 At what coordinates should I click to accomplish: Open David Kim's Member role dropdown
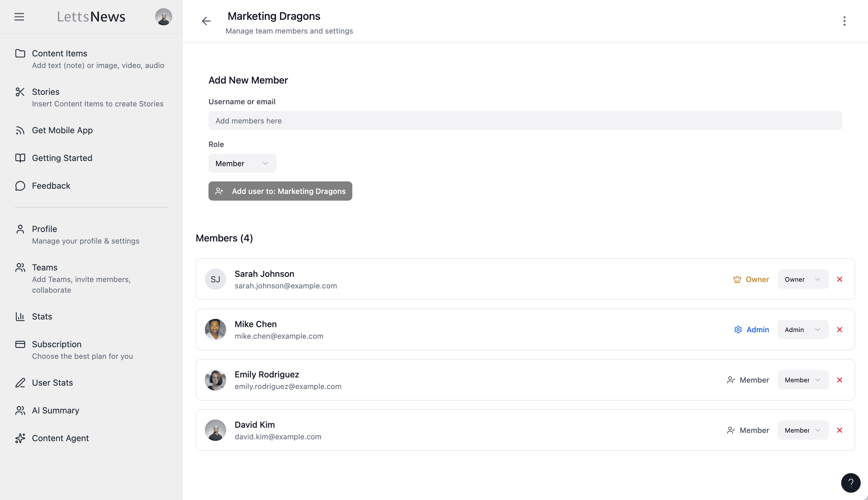click(802, 430)
